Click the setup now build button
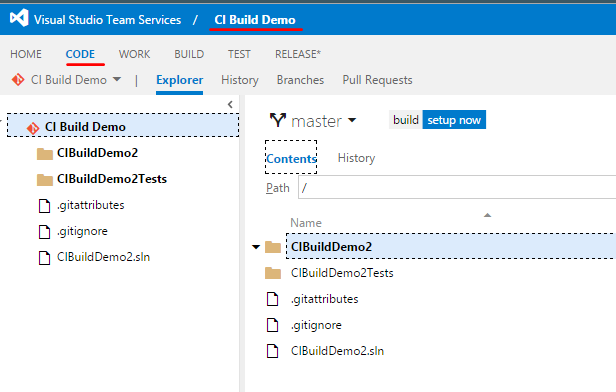Screen dimensions: 616x392 pos(454,120)
